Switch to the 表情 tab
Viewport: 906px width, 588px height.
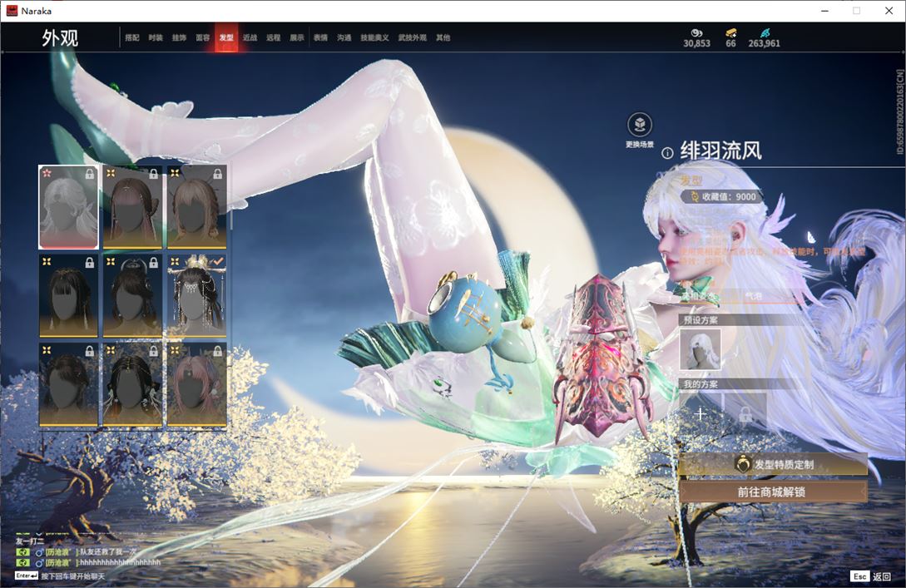coord(320,37)
